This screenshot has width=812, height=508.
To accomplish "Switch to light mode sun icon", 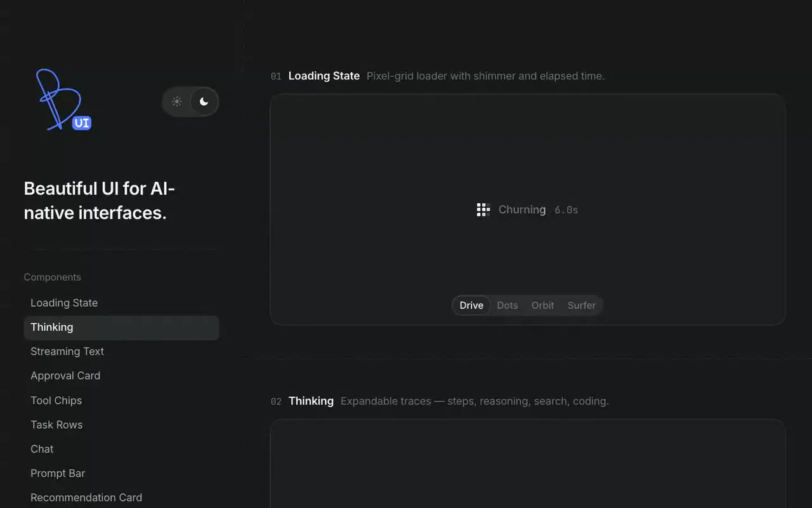I will click(x=177, y=102).
